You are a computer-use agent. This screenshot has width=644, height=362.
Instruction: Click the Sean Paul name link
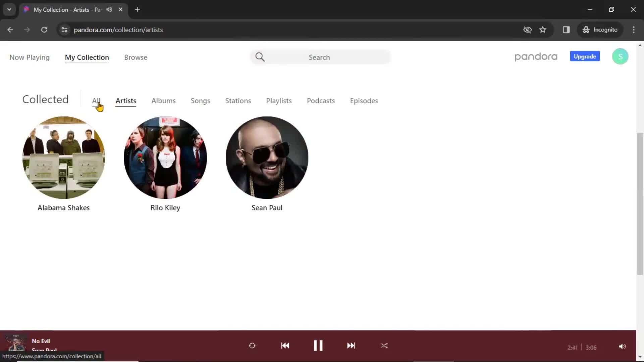pyautogui.click(x=267, y=208)
